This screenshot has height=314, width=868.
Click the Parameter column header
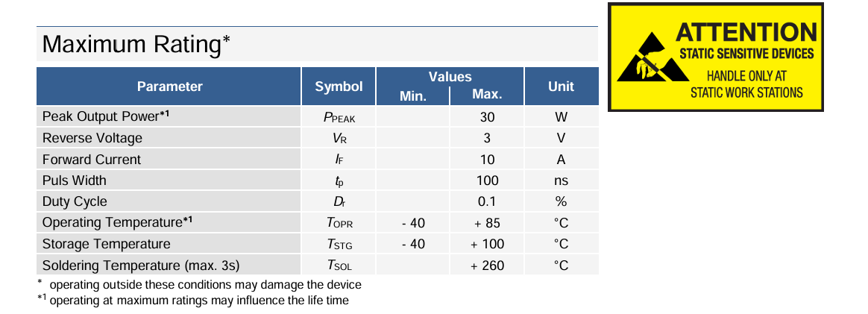[x=169, y=87]
